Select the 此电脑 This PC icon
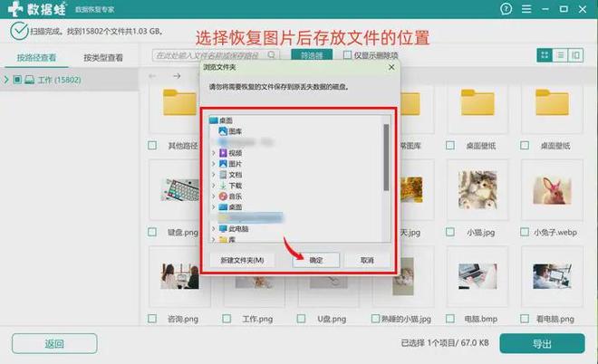The image size is (598, 364). (223, 229)
